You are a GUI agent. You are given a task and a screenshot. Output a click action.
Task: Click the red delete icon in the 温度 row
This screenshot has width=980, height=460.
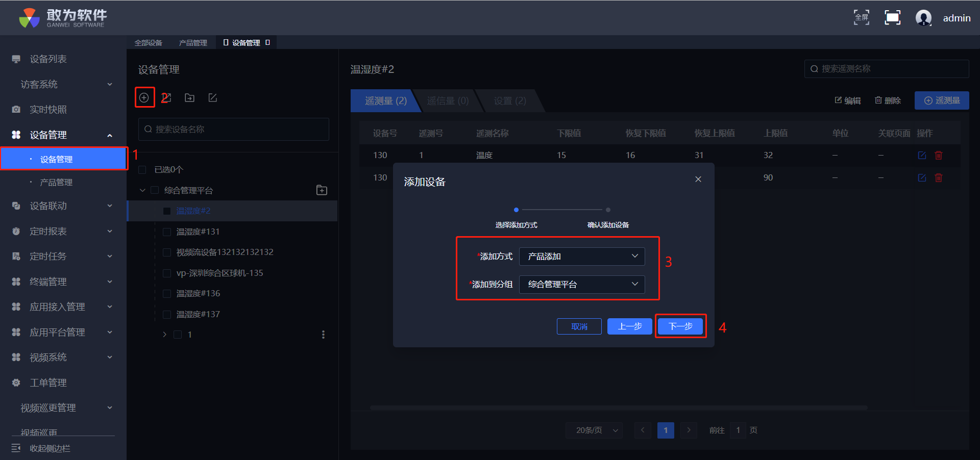(938, 155)
